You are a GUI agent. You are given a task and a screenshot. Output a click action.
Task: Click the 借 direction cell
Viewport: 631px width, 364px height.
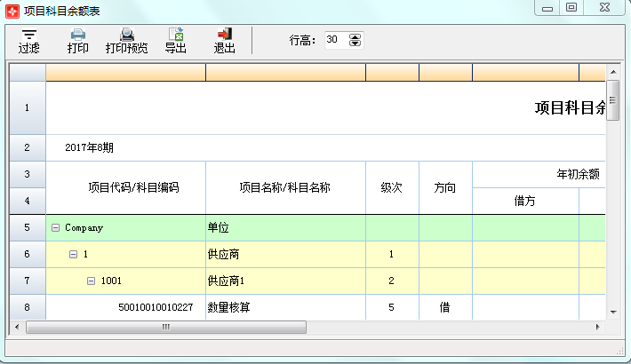point(445,307)
